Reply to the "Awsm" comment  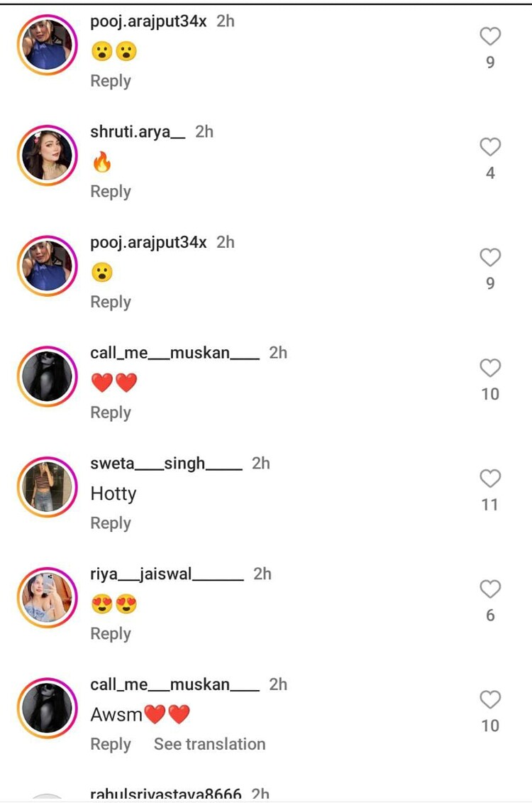coord(111,744)
